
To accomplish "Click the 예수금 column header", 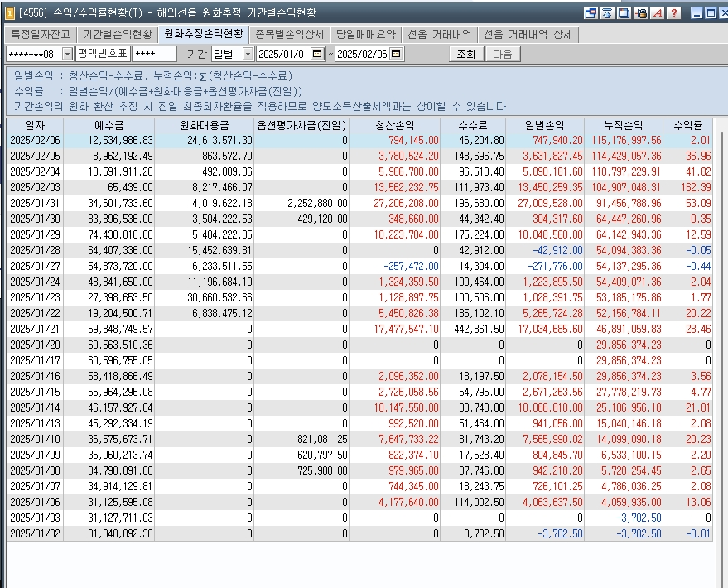I will click(x=108, y=125).
